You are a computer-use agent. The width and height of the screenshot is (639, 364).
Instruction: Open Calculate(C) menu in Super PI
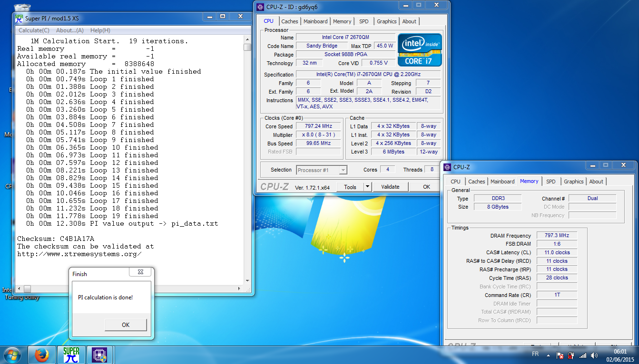click(x=34, y=30)
